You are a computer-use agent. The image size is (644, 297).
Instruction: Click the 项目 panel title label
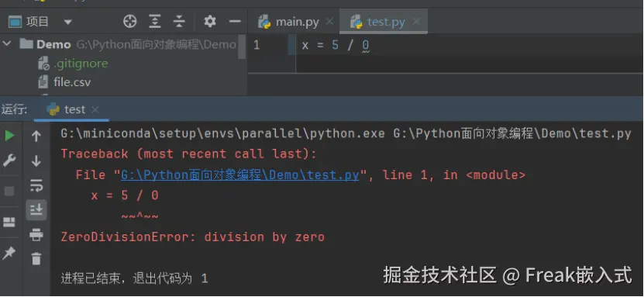click(37, 22)
